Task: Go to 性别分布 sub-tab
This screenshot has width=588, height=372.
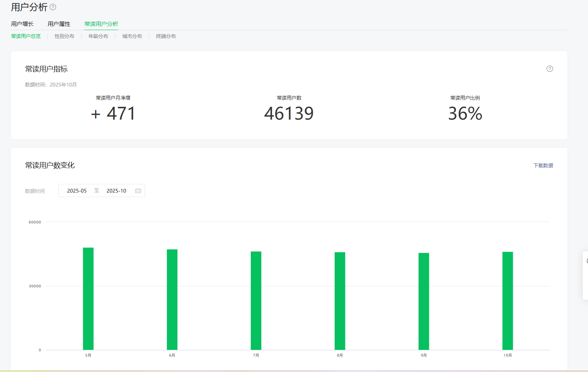Action: [x=64, y=36]
